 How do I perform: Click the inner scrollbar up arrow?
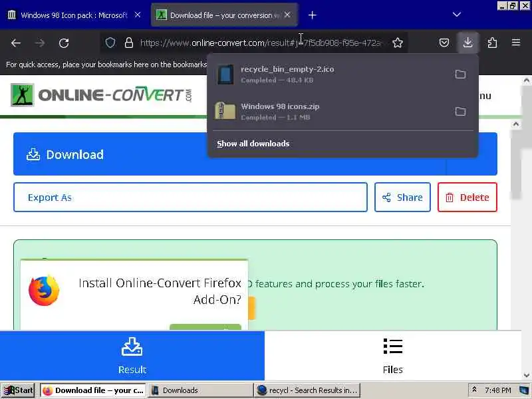click(516, 124)
